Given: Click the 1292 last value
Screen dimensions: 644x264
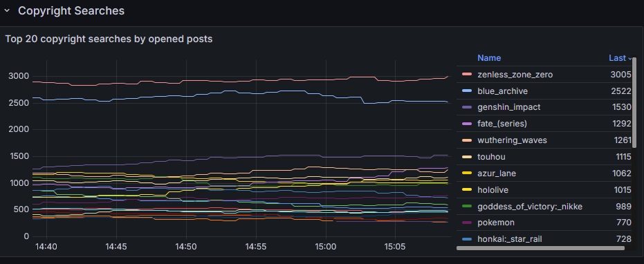Looking at the screenshot, I should tap(621, 124).
